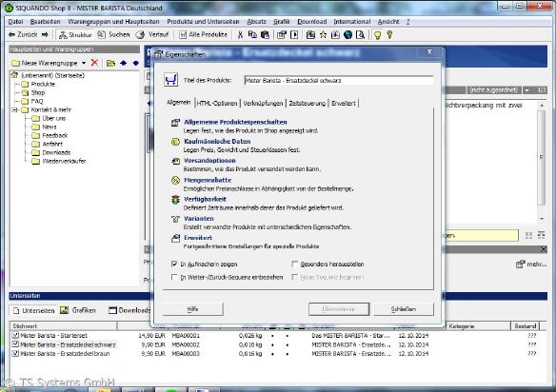Image resolution: width=556 pixels, height=392 pixels.
Task: Select Shop folder in the tree
Action: pyautogui.click(x=33, y=92)
